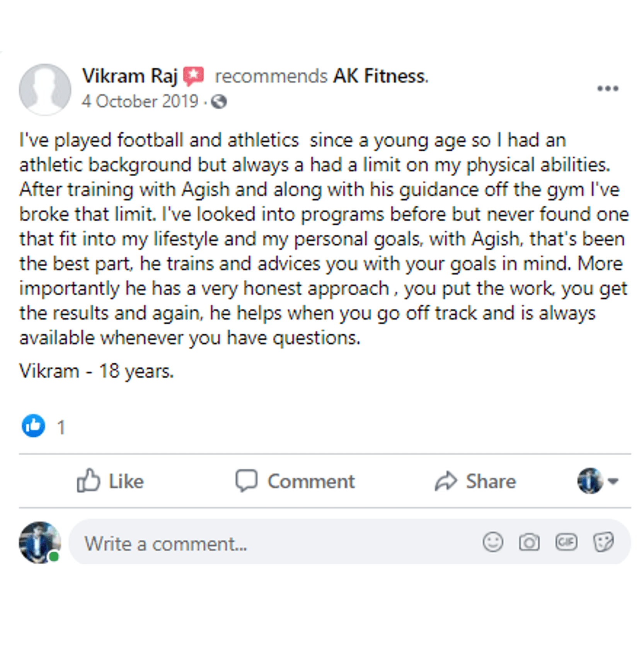Click the Comment button

(295, 481)
